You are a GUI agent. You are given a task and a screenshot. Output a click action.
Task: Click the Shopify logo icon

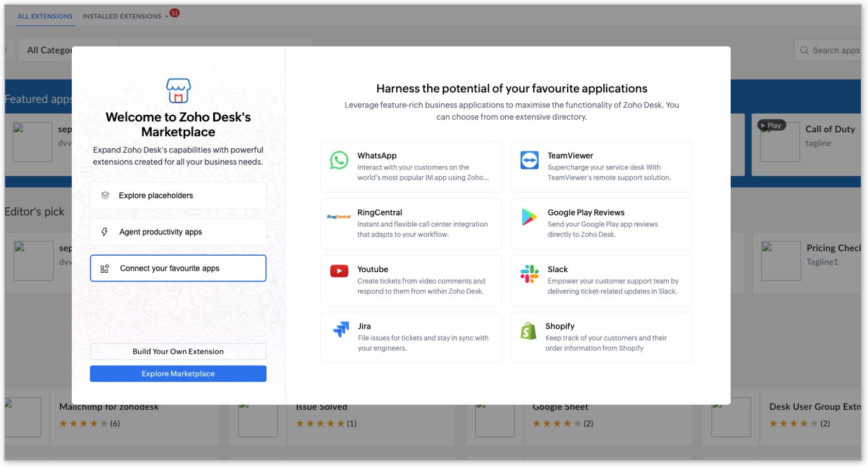pos(528,331)
